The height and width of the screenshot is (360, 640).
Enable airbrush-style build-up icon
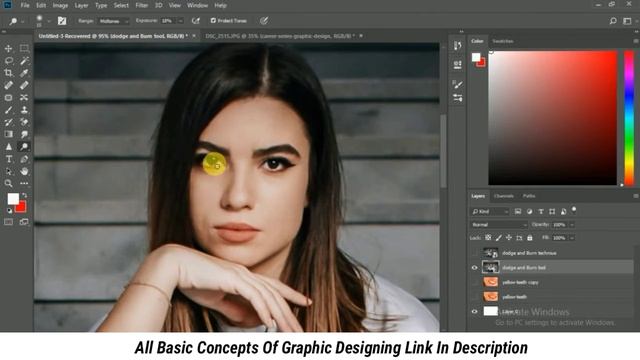196,21
